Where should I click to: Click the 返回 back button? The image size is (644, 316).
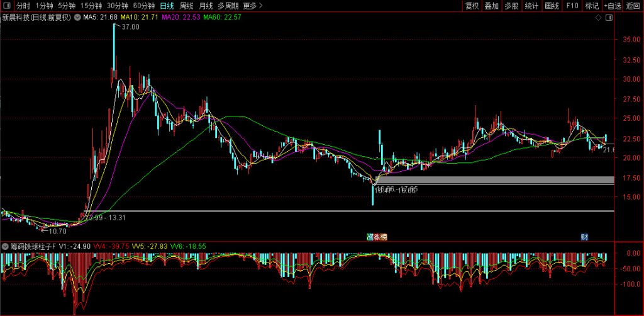click(x=633, y=6)
